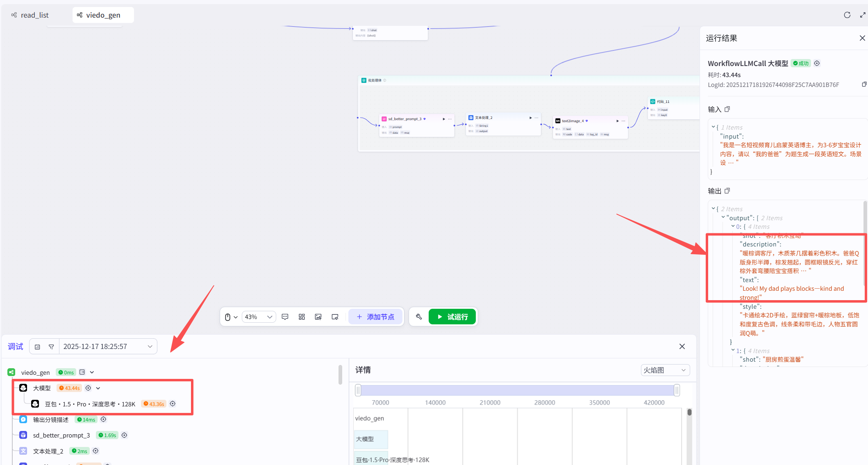
Task: Open the 火焰图 view dropdown
Action: 665,370
